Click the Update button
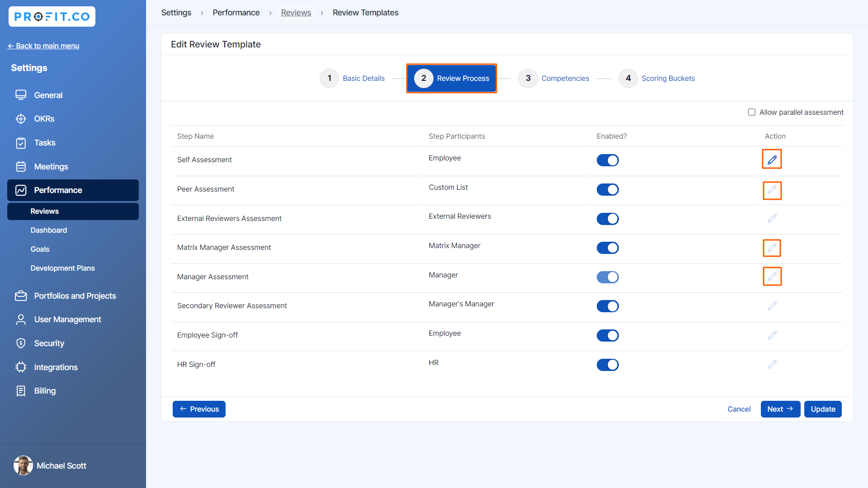Viewport: 868px width, 488px height. 822,409
